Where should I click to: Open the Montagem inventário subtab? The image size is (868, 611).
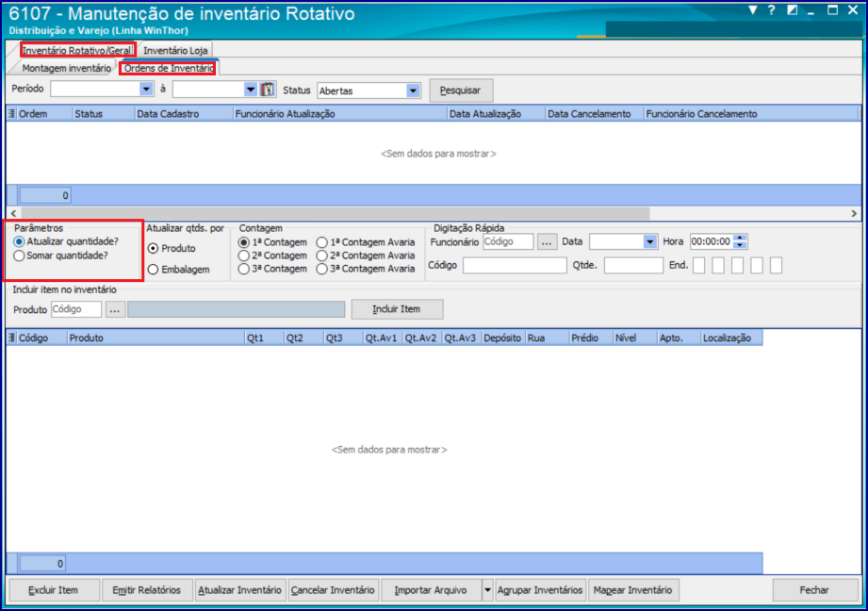coord(66,68)
